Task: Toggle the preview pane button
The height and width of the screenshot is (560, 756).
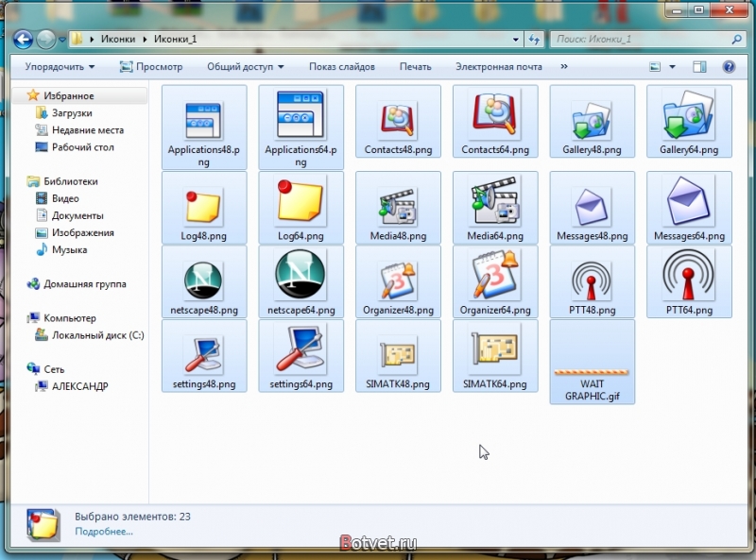Action: coord(699,66)
